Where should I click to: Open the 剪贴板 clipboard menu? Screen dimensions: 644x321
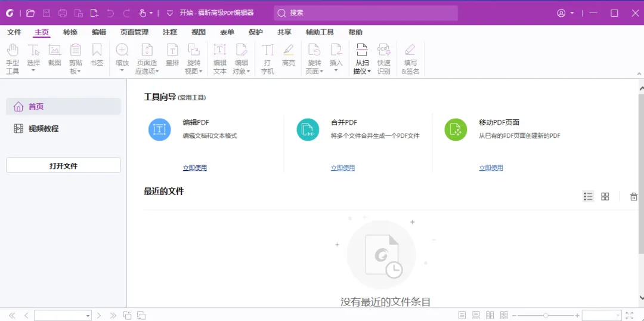coord(75,59)
